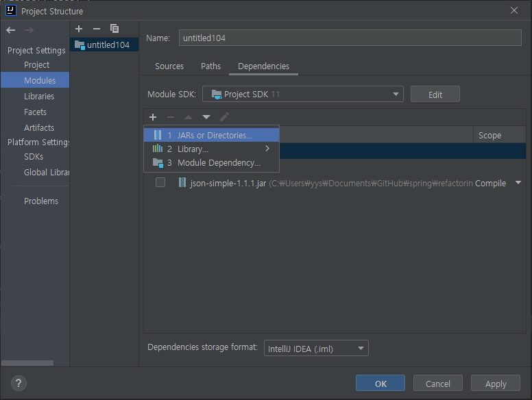Expand the Library submenu arrow
This screenshot has width=532, height=400.
click(x=267, y=149)
